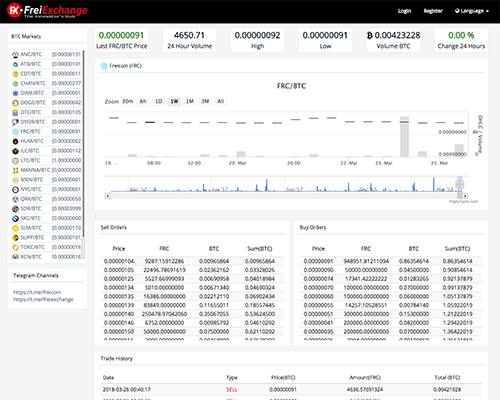500x400 pixels.
Task: Open the Language dropdown
Action: click(472, 11)
